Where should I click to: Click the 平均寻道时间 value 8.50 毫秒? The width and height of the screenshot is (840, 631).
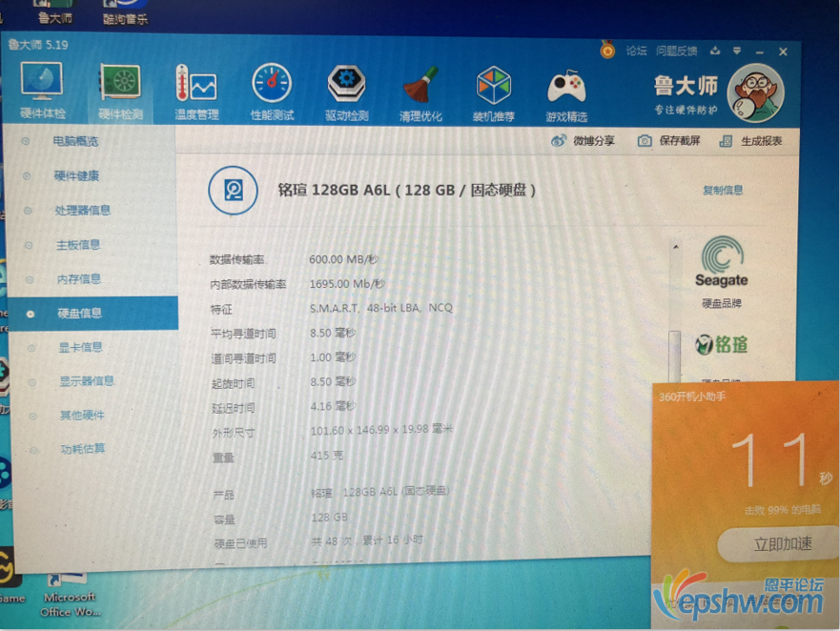pos(333,334)
